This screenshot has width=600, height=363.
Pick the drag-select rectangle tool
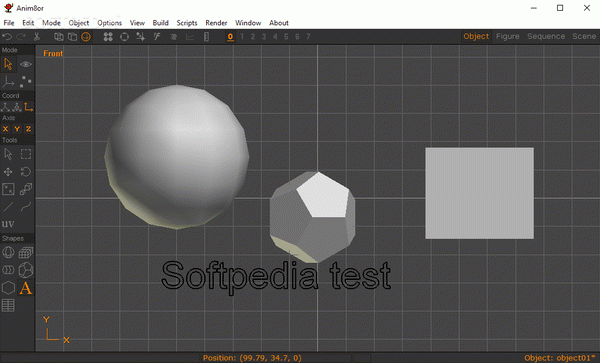[26, 154]
